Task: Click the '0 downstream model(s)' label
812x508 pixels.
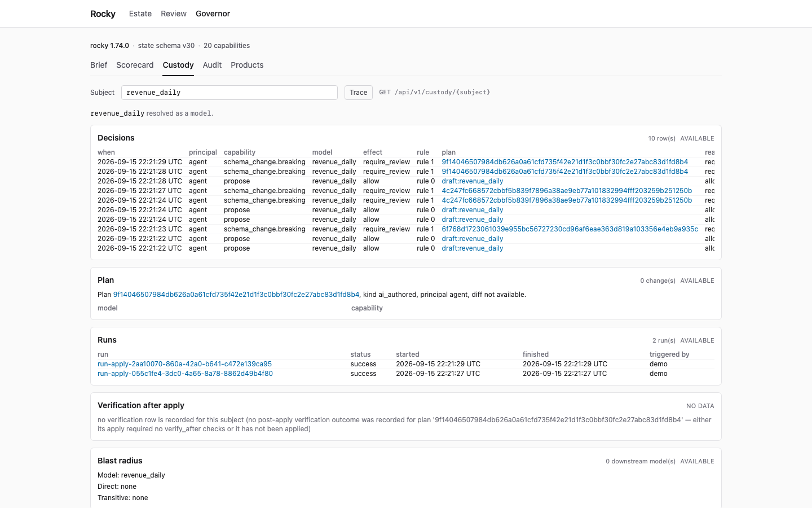Action: point(641,461)
